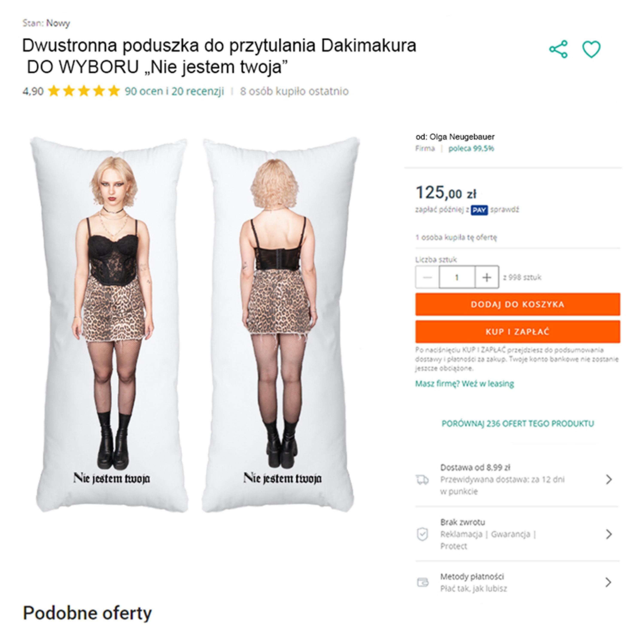
Task: Open the 20 recenzji link
Action: point(198,91)
